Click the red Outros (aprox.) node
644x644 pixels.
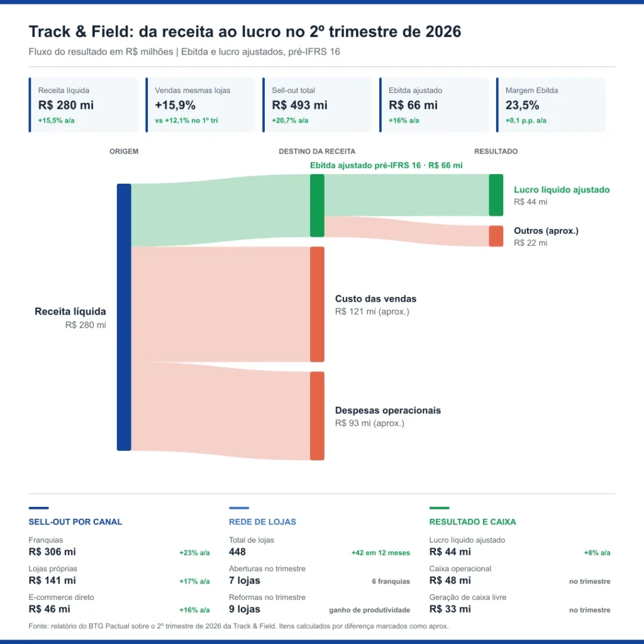pyautogui.click(x=496, y=236)
